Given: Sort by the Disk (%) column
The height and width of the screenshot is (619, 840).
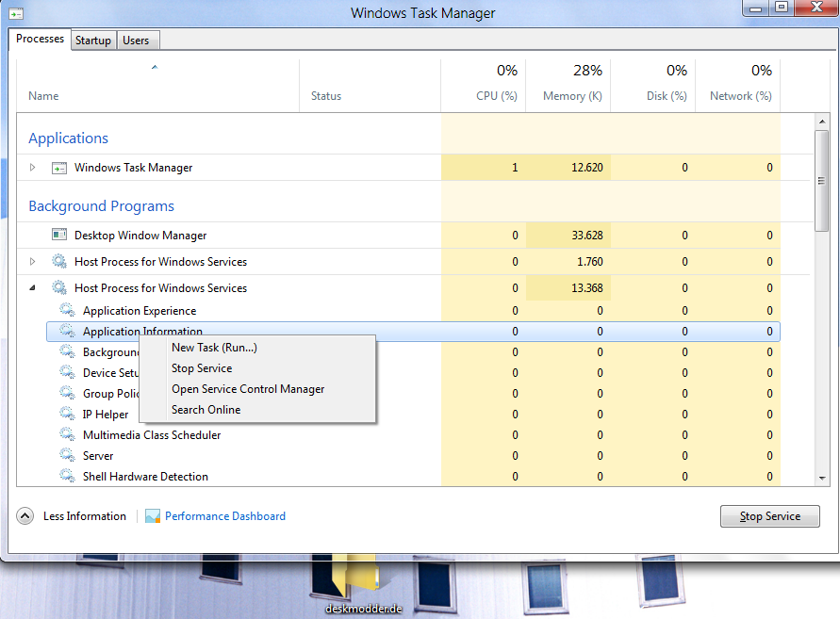Looking at the screenshot, I should coord(652,86).
